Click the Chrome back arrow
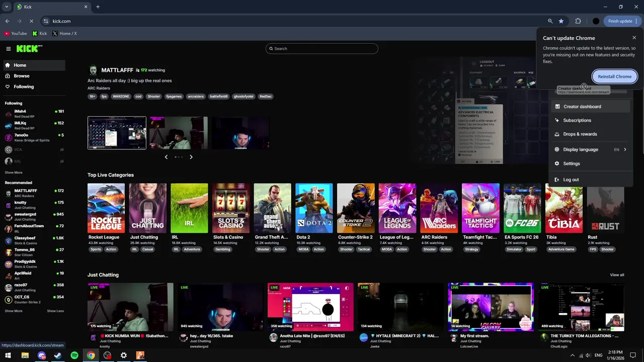644x362 pixels. pos(7,21)
